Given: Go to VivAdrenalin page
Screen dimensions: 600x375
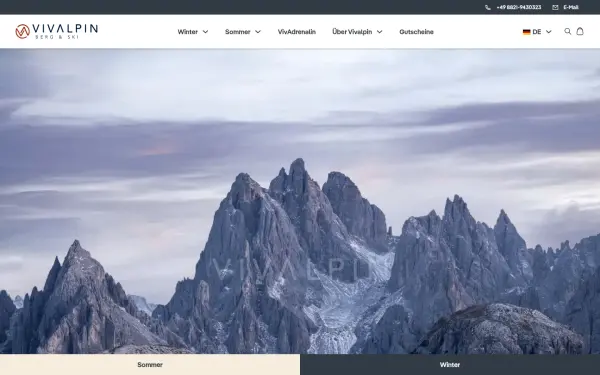Looking at the screenshot, I should (x=297, y=32).
